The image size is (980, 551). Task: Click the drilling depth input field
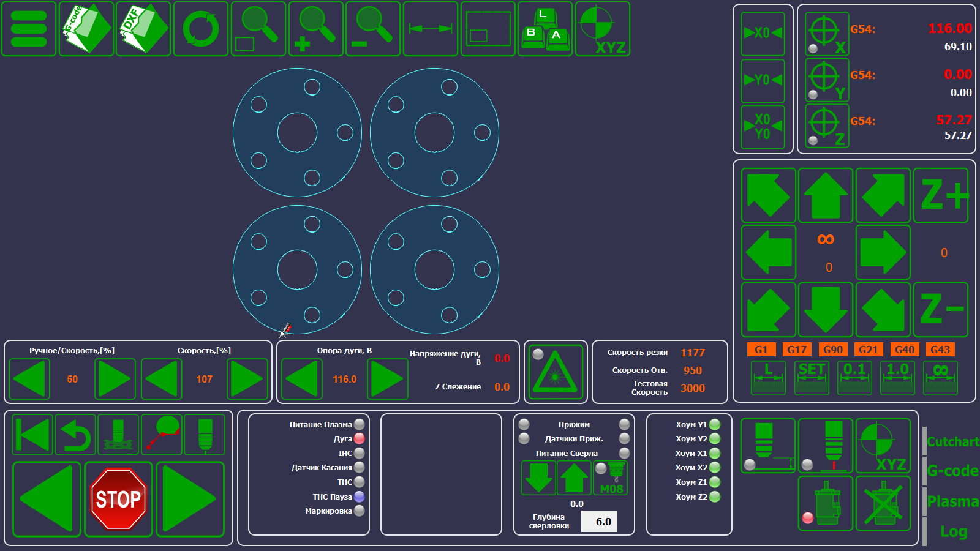[x=598, y=522]
